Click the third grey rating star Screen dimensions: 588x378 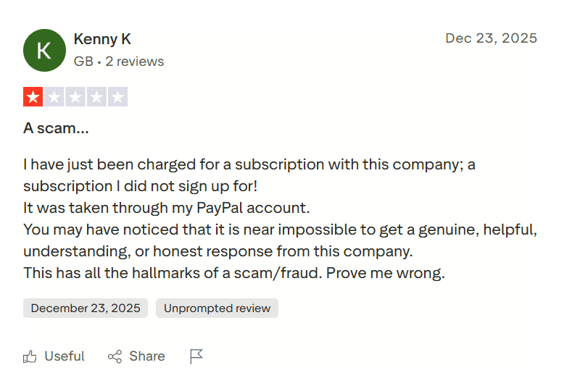click(75, 97)
